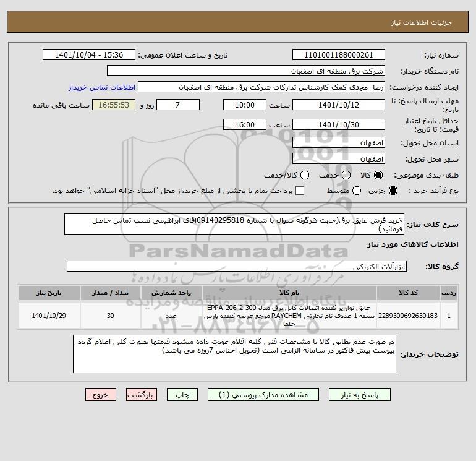Viewport: 476px width, 461px height.
Task: Click the بازگشت back button
Action: pos(142,395)
